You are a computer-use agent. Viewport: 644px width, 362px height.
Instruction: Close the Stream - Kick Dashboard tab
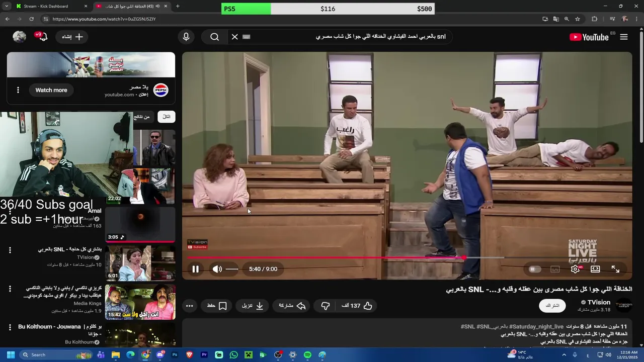(86, 6)
